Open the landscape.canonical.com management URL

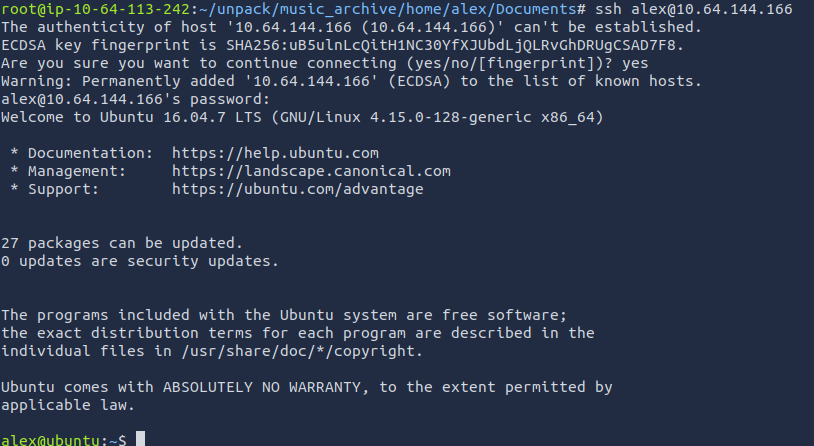[311, 171]
